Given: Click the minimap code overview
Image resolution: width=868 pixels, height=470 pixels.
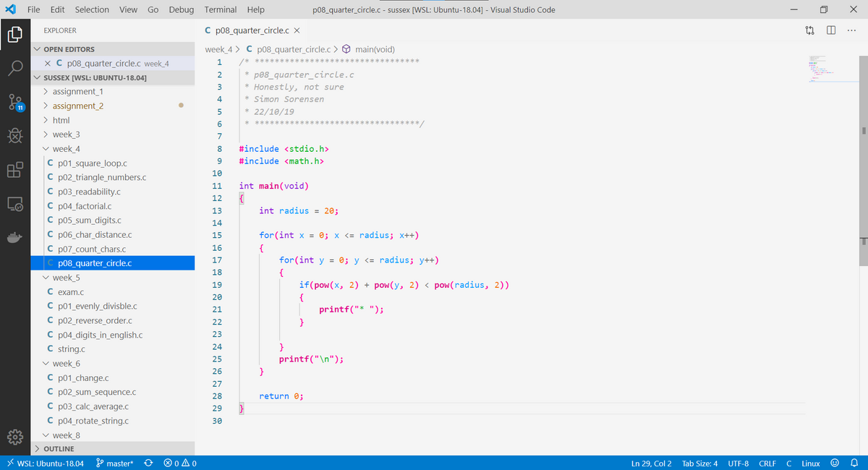Looking at the screenshot, I should [x=825, y=69].
